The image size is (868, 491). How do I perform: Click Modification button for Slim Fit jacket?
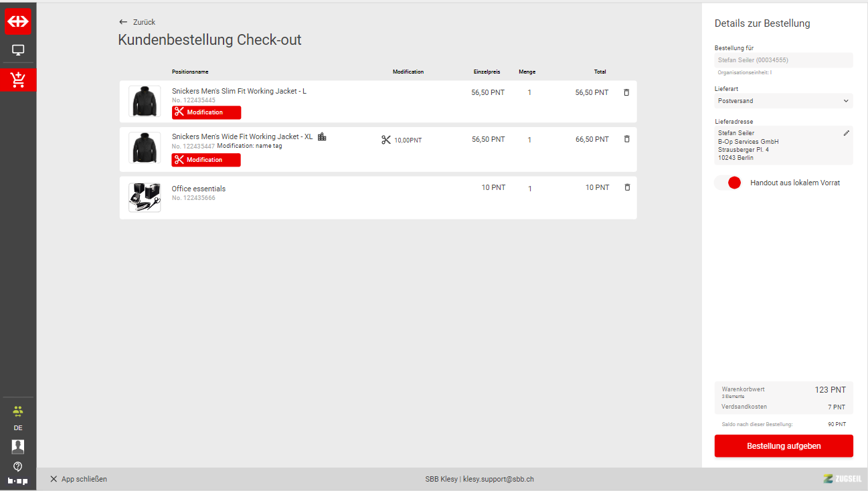(206, 112)
